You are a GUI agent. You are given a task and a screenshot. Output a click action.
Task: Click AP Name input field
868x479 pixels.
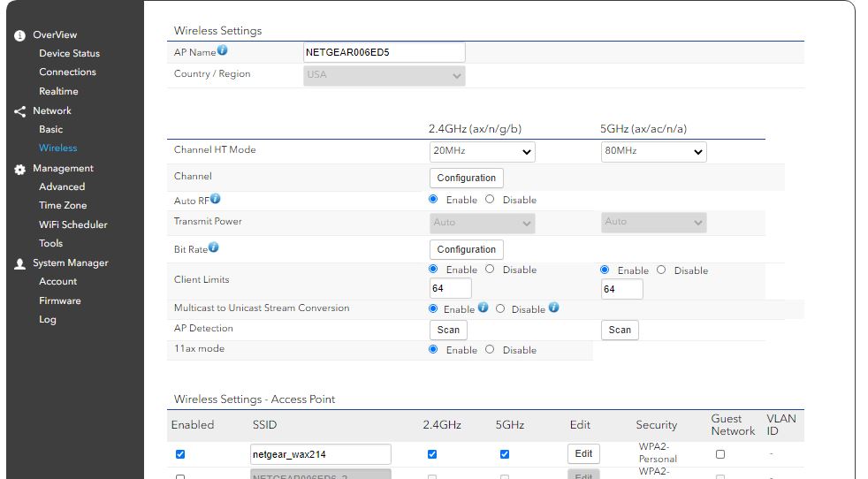[x=385, y=53]
